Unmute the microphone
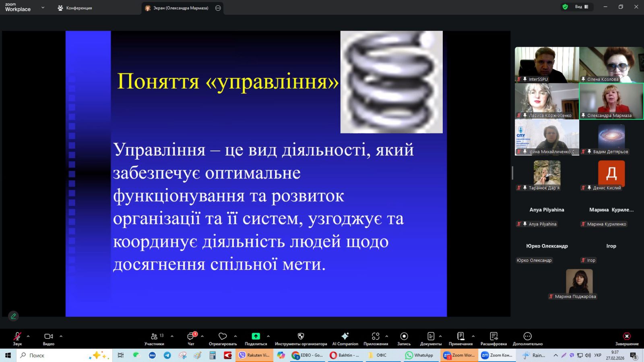The height and width of the screenshot is (362, 644). 17,336
